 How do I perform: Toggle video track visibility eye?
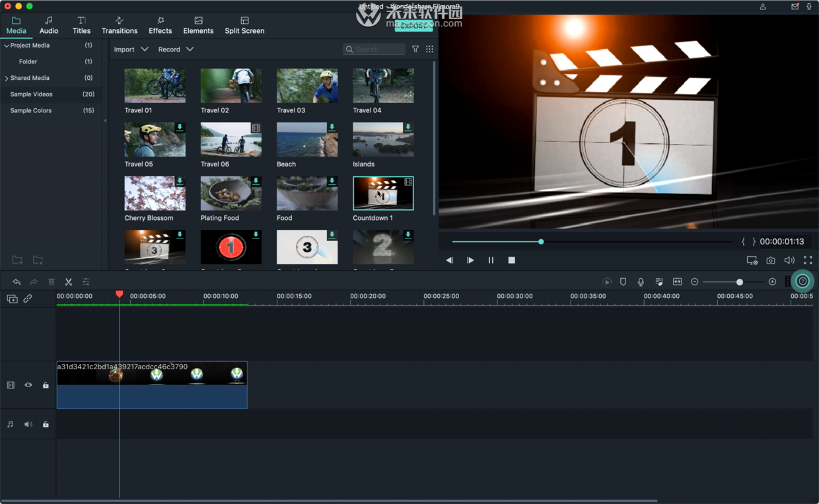pos(28,385)
